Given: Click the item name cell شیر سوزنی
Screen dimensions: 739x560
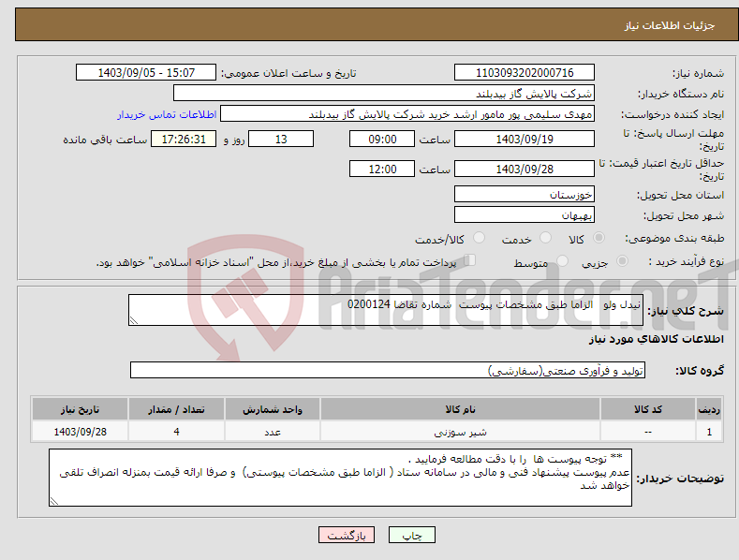Looking at the screenshot, I should (460, 432).
